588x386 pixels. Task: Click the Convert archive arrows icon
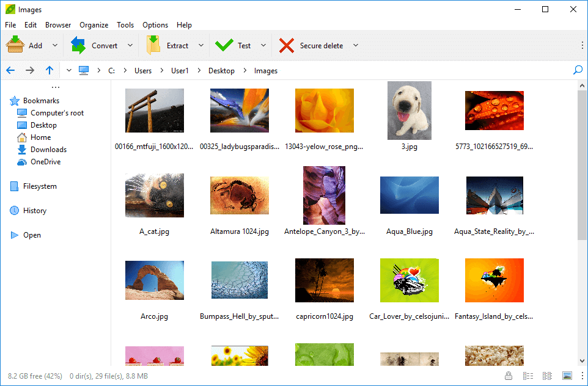(78, 45)
